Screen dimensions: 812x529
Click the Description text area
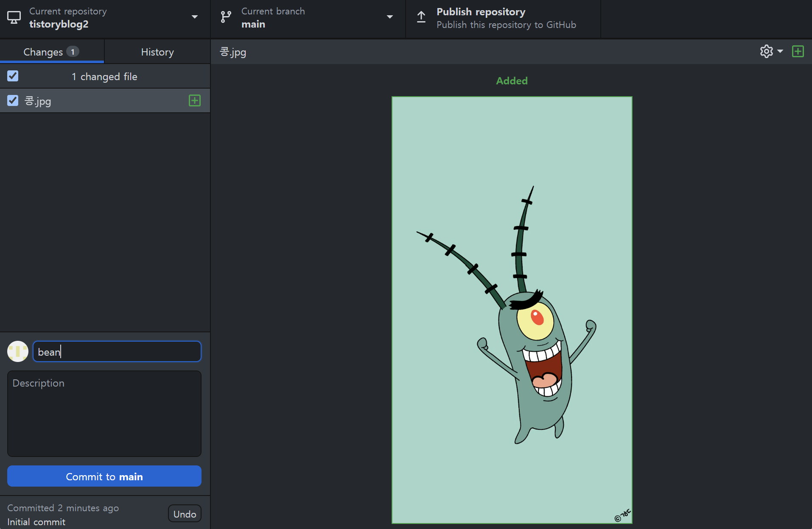coord(104,414)
